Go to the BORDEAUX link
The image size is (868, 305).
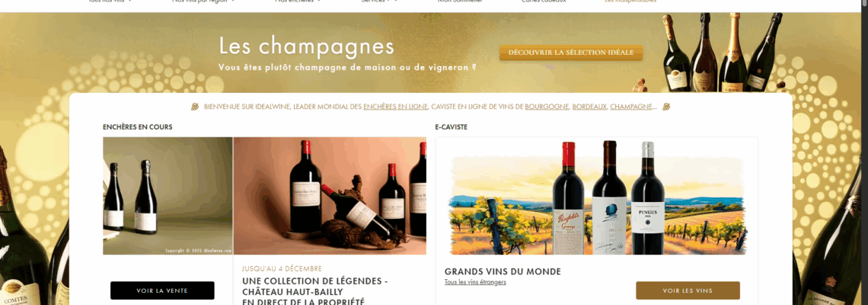[x=589, y=107]
